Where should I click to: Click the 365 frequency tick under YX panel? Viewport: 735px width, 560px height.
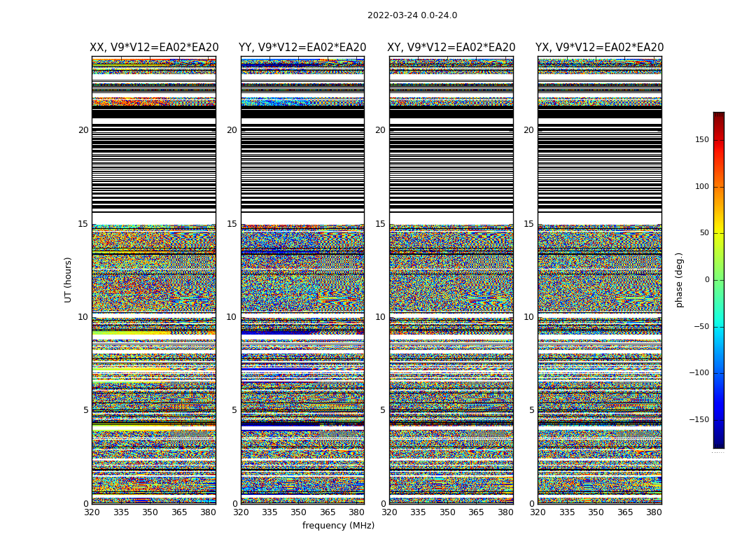(625, 512)
